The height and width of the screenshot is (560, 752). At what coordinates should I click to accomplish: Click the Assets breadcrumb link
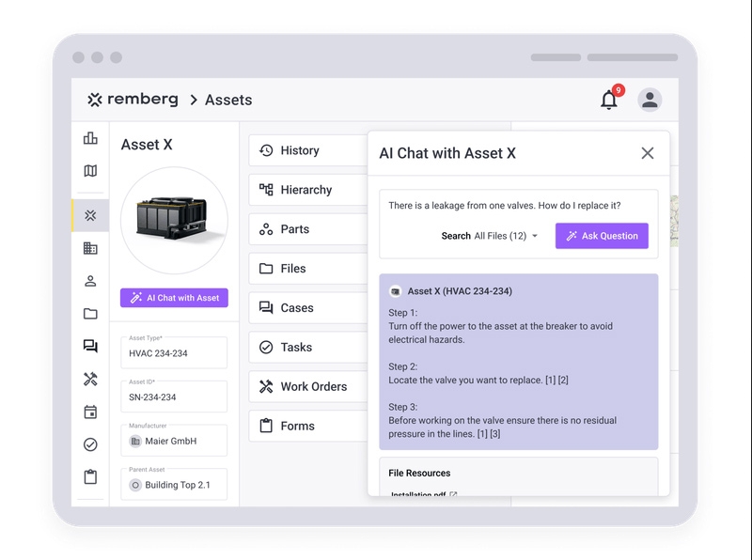(x=228, y=100)
